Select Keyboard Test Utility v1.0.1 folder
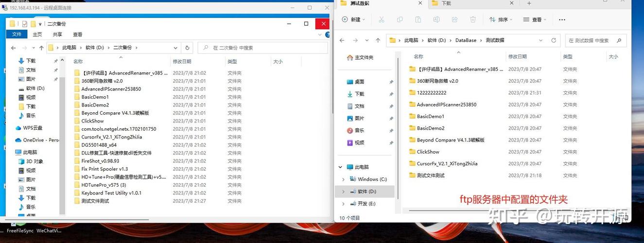 111,193
